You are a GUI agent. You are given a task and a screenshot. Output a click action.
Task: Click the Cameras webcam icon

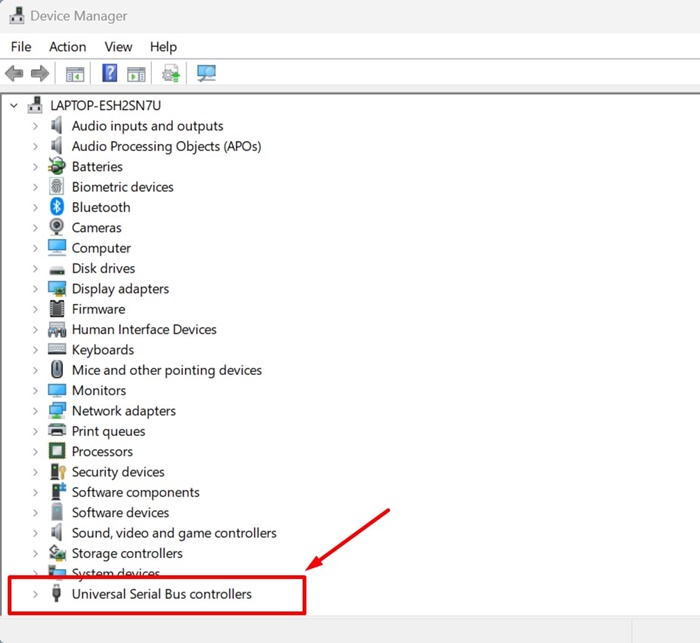point(58,228)
